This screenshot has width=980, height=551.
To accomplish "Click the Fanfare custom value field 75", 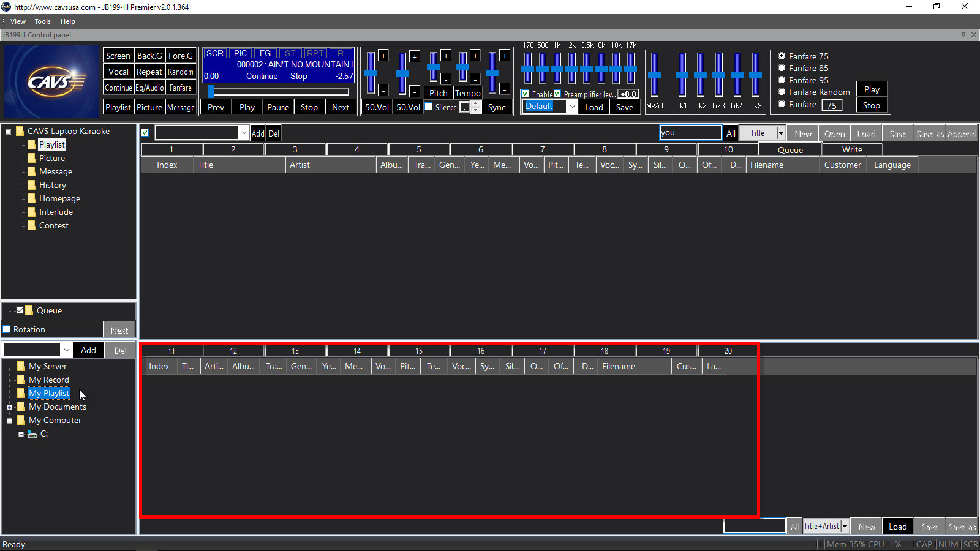I will pyautogui.click(x=832, y=105).
